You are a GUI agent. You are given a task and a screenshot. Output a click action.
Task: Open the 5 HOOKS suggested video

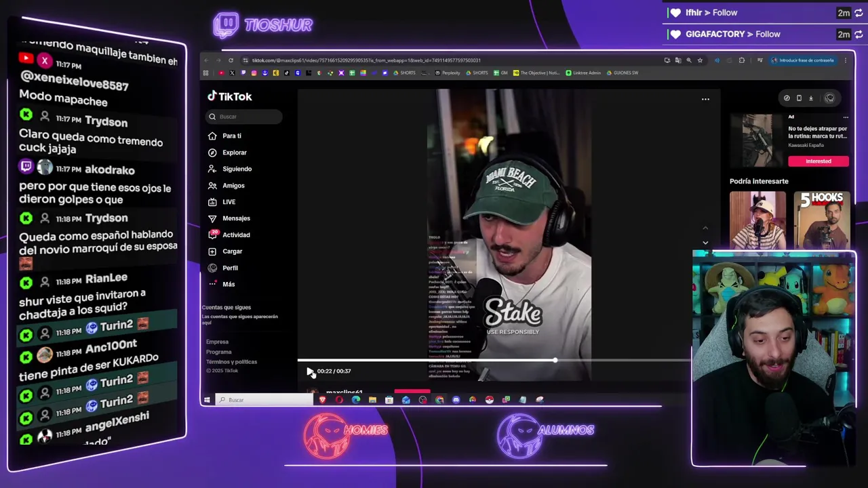822,220
